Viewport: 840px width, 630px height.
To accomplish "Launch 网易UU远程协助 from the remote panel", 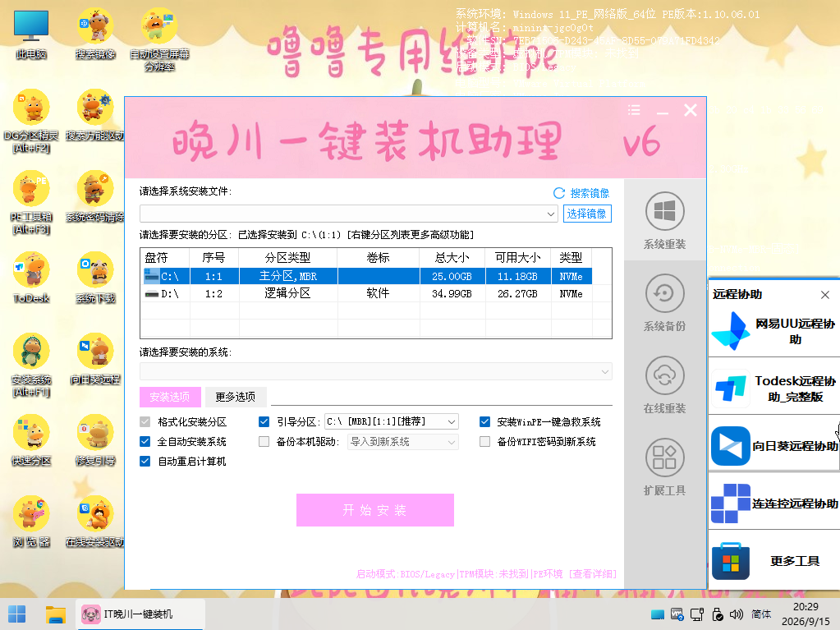I will pyautogui.click(x=774, y=332).
